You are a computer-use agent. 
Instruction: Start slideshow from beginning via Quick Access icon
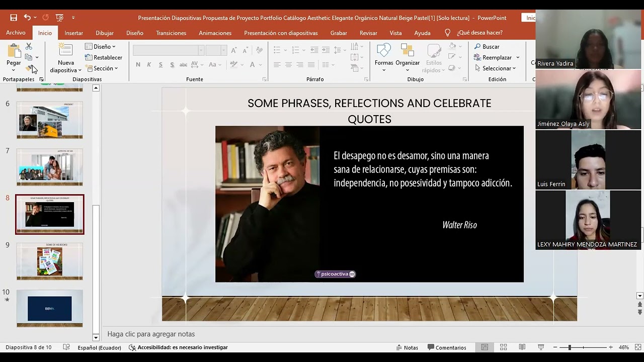coord(59,18)
